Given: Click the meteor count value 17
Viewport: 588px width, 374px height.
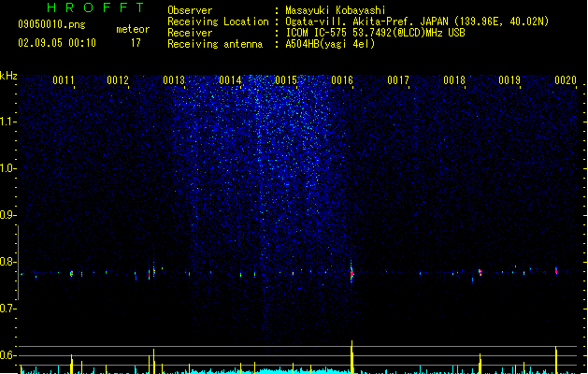Looking at the screenshot, I should click(136, 43).
